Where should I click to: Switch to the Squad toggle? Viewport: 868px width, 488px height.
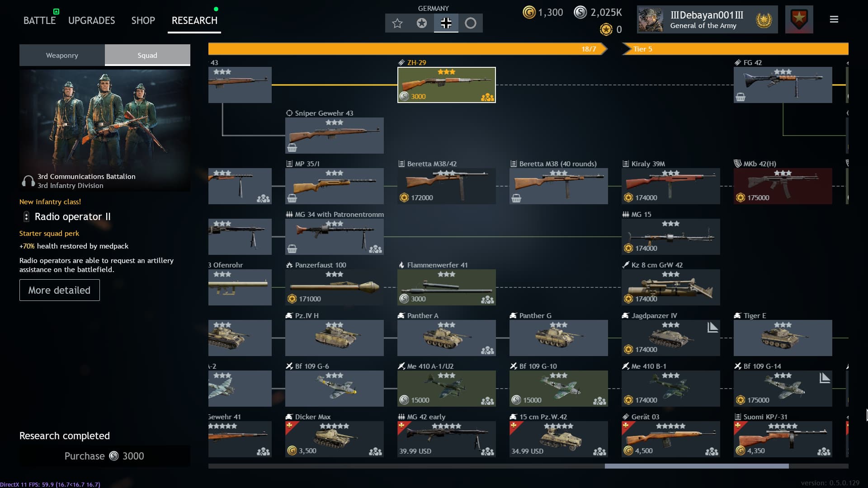(147, 55)
